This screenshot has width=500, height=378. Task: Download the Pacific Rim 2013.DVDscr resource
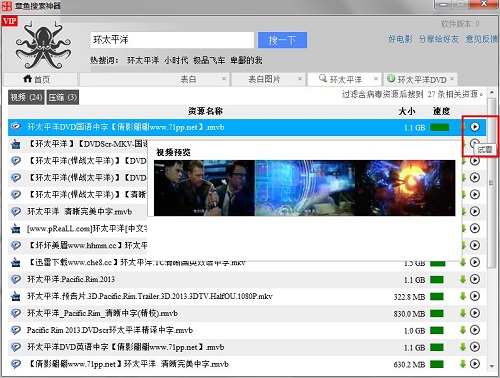[x=463, y=330]
